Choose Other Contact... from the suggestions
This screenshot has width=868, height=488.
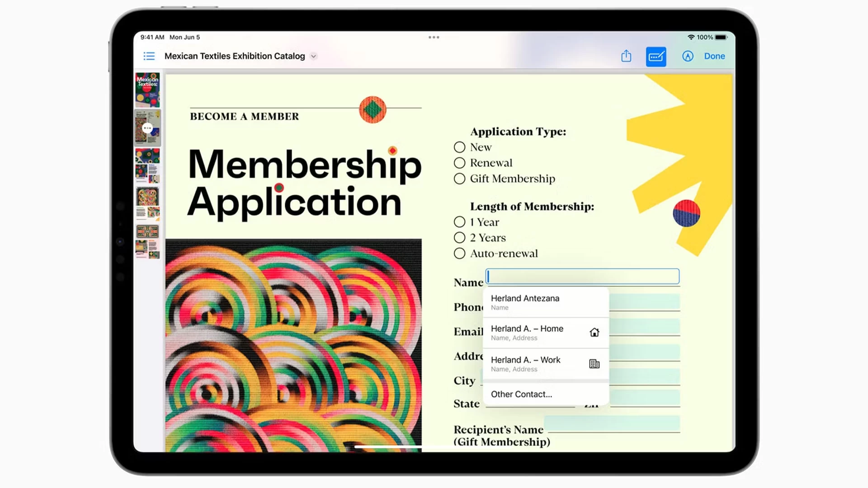pyautogui.click(x=546, y=394)
